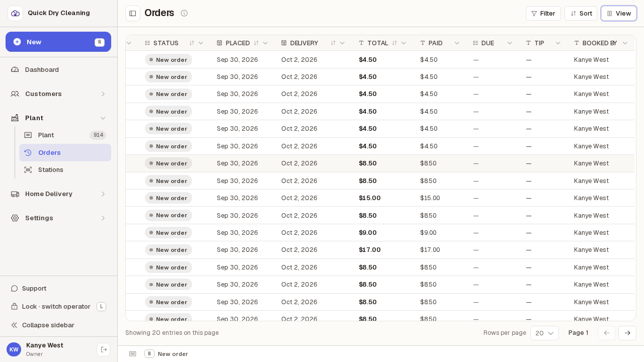Screen dimensions: 644x362
Task: Toggle the sidebar panel icon beside Orders
Action: (x=133, y=13)
